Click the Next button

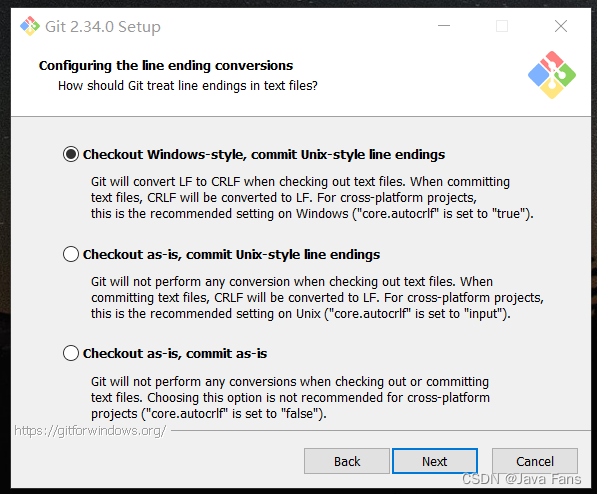435,461
